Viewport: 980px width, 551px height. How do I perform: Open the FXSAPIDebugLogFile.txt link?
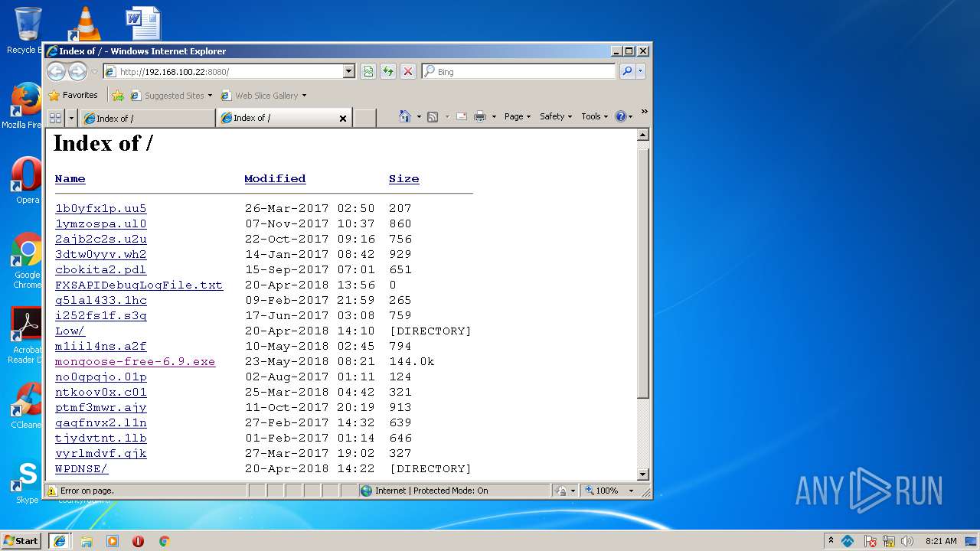(139, 285)
